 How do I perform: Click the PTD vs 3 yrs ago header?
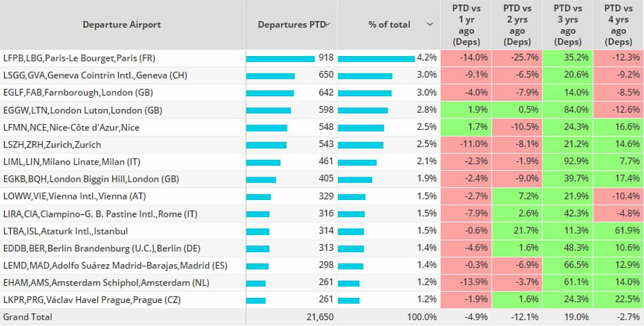point(568,25)
